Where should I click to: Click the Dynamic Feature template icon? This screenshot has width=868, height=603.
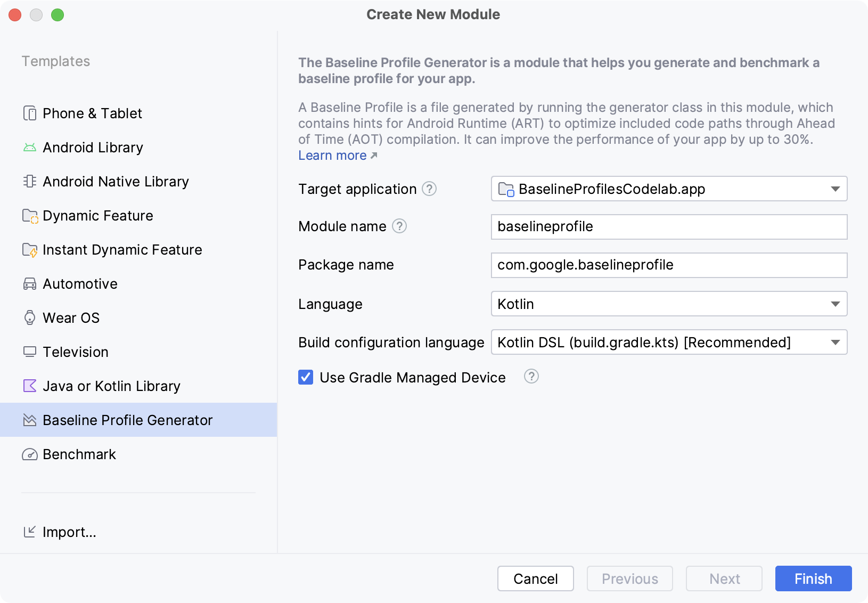pyautogui.click(x=30, y=215)
